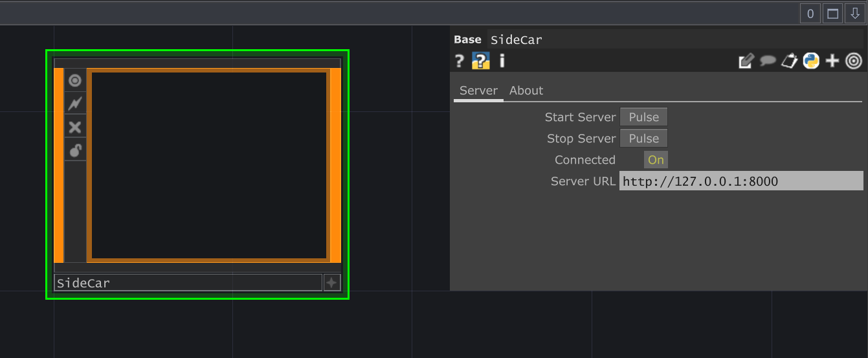
Task: Click the SideCar name field in parameter header
Action: tap(675, 39)
